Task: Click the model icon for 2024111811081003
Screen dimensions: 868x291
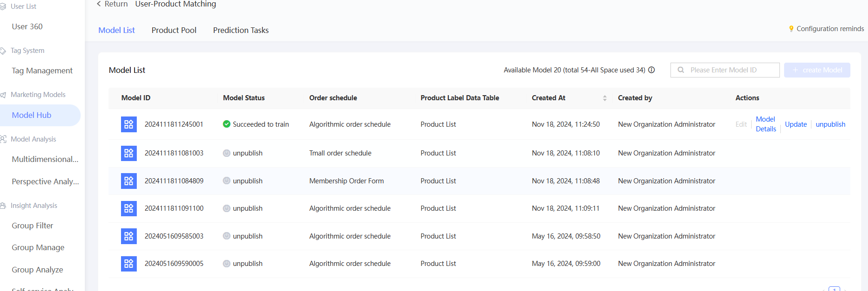Action: click(x=129, y=153)
